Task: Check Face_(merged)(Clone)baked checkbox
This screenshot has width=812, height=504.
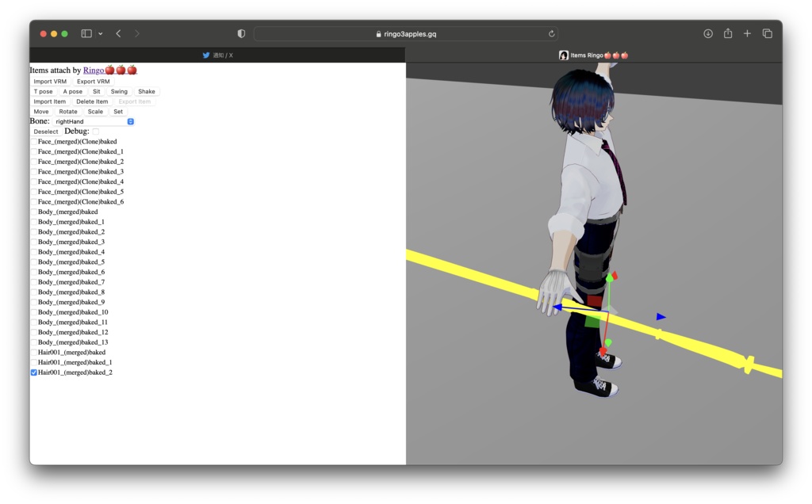Action: coord(33,142)
